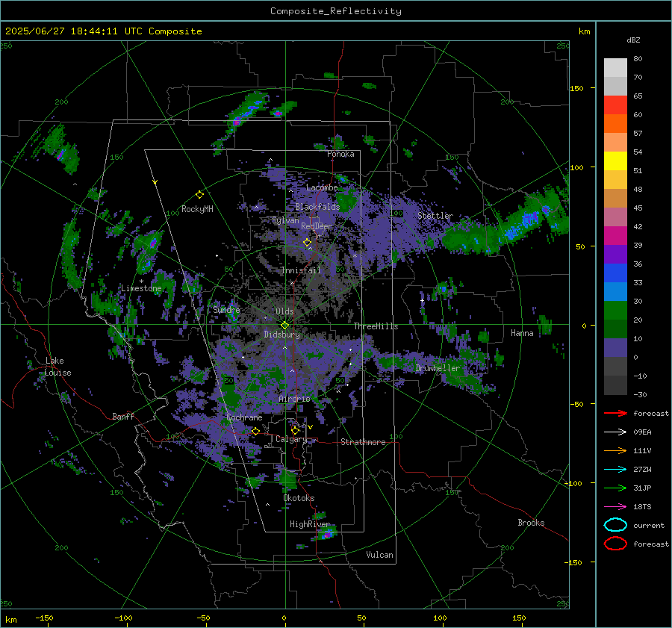This screenshot has width=672, height=628.
Task: Click the Innisfail label
Action: (x=301, y=270)
